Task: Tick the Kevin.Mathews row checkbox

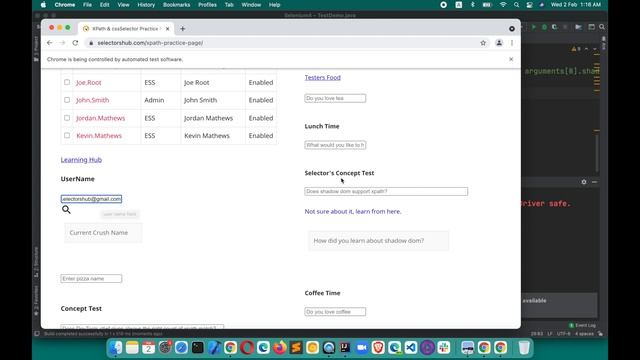Action: pos(67,135)
